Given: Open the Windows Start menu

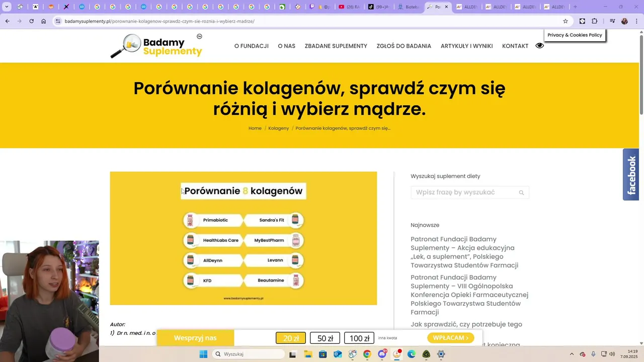Looking at the screenshot, I should coord(203,354).
